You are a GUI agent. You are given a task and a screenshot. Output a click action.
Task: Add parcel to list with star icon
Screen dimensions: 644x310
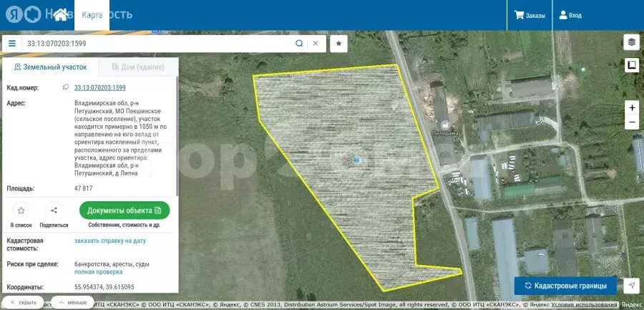(21, 210)
